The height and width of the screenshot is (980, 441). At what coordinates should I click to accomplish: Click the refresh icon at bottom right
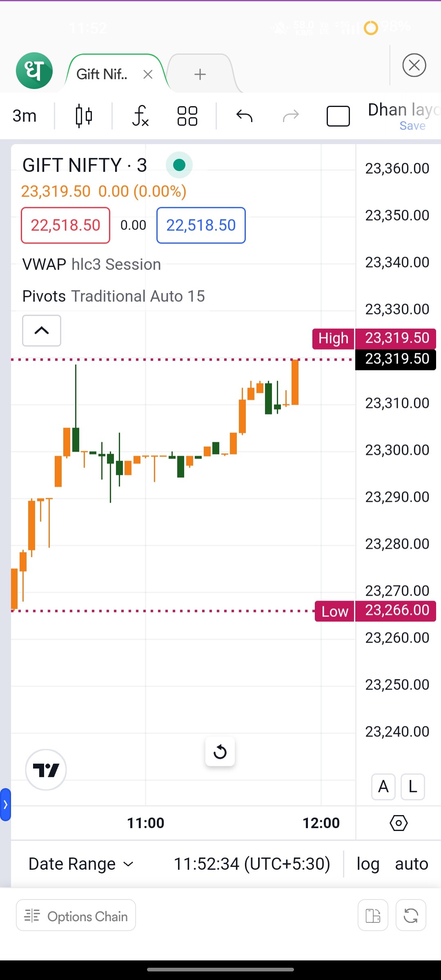[411, 915]
